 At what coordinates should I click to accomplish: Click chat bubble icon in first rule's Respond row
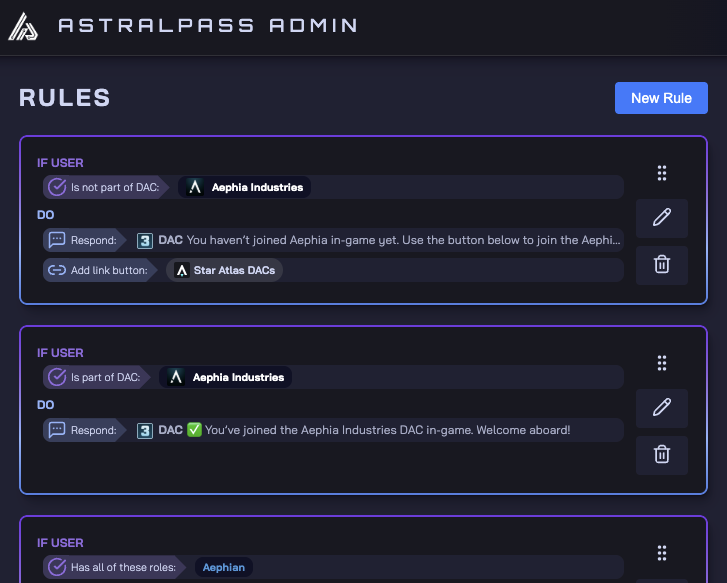click(x=57, y=240)
